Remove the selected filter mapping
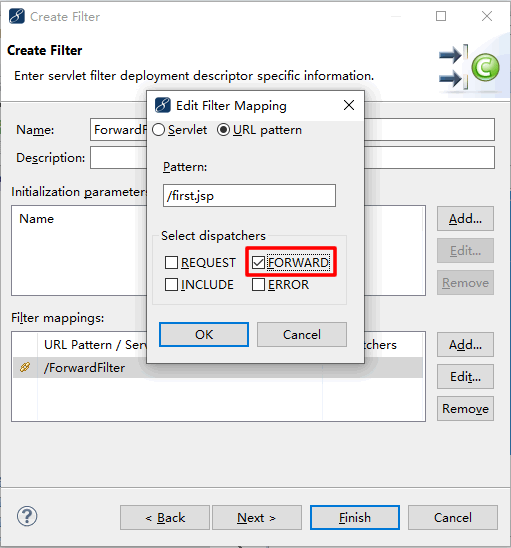This screenshot has height=548, width=511. pyautogui.click(x=465, y=408)
